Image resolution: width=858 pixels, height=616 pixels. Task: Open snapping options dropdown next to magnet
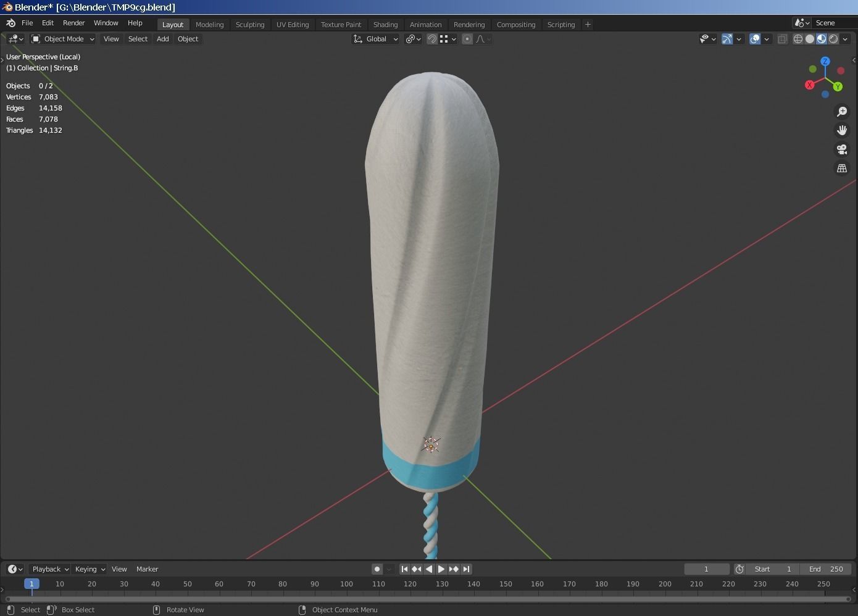pos(448,39)
